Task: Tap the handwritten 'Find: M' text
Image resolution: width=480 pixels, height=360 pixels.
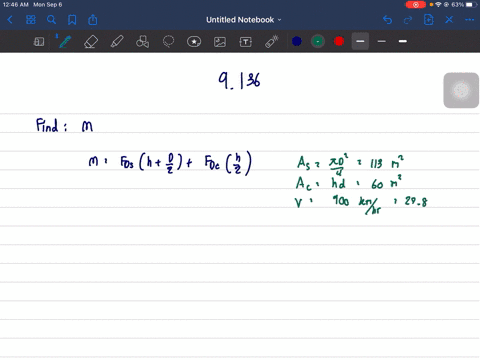Action: click(x=64, y=126)
